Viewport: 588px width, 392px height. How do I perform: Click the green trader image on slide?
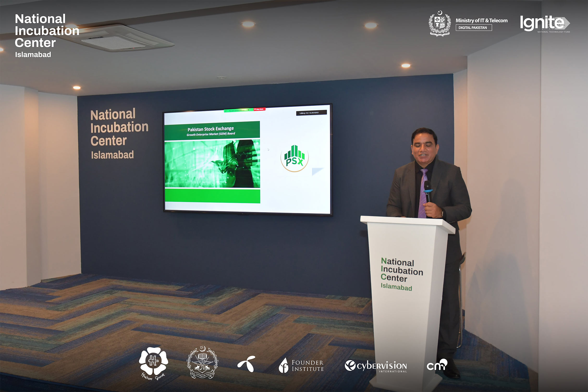(212, 164)
